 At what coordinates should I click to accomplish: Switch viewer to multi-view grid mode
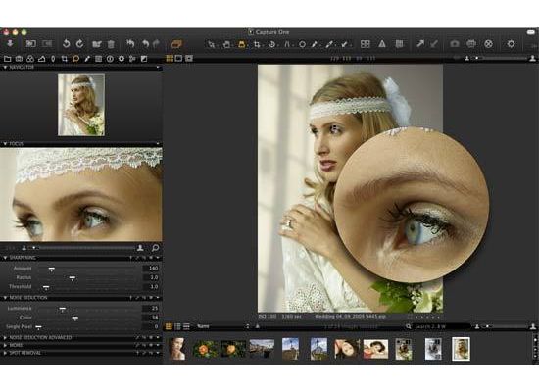(170, 58)
